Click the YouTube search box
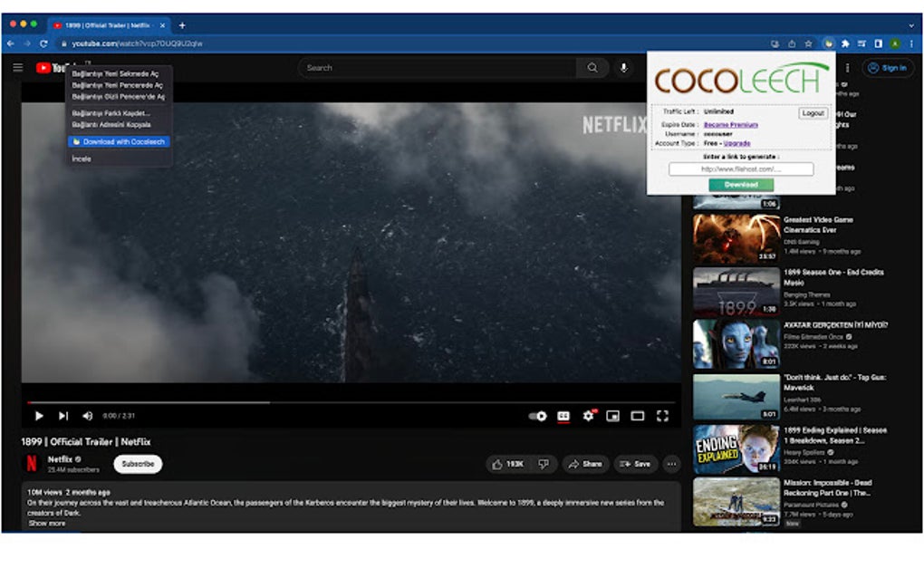924x578 pixels. click(438, 68)
